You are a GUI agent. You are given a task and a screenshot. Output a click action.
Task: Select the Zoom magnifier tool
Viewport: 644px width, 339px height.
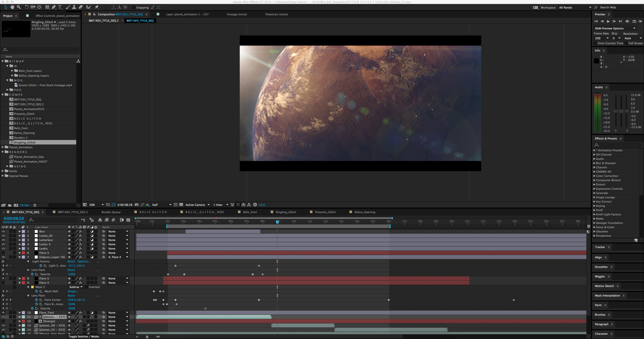click(x=19, y=7)
